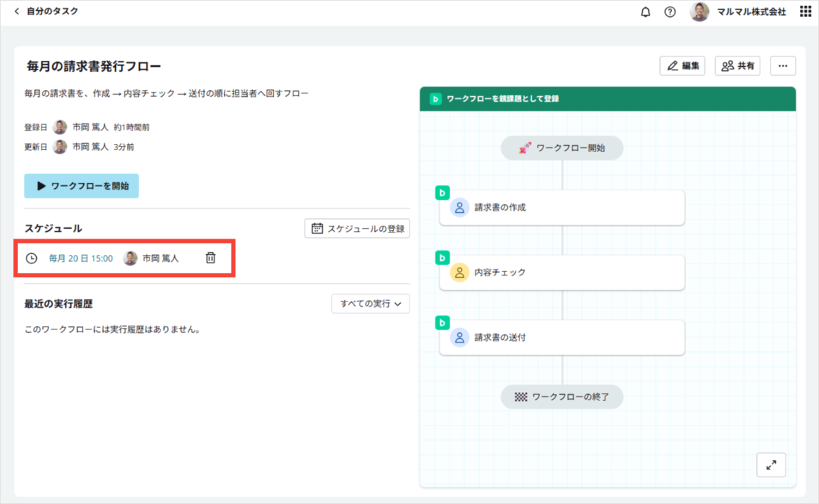
Task: Click the workflow description text
Action: pyautogui.click(x=166, y=93)
